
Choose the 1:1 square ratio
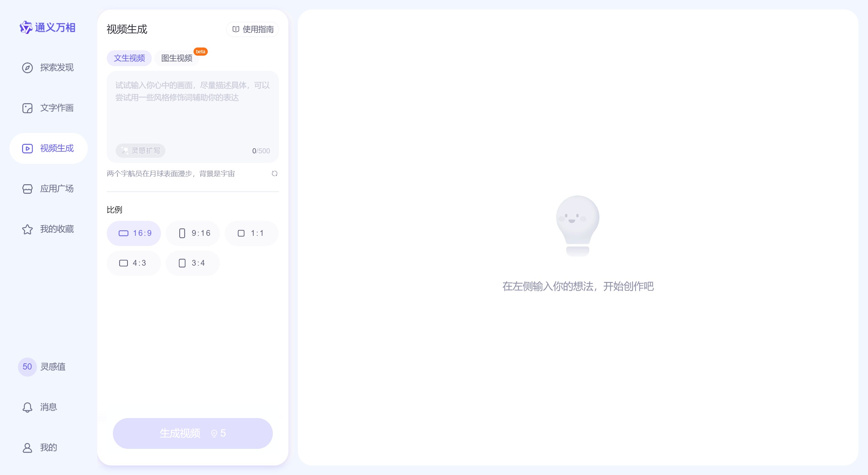251,233
